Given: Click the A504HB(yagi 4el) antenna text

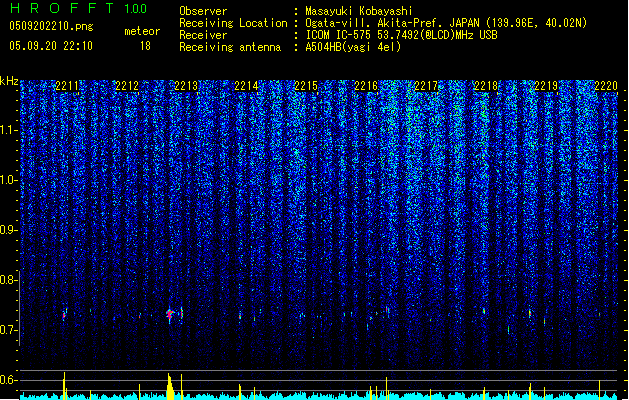Looking at the screenshot, I should click(x=353, y=47).
